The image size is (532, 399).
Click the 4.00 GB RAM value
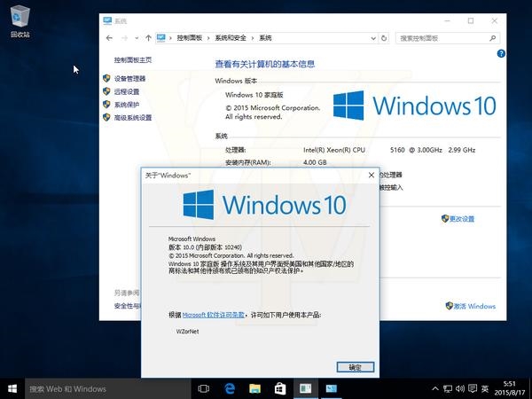(315, 162)
